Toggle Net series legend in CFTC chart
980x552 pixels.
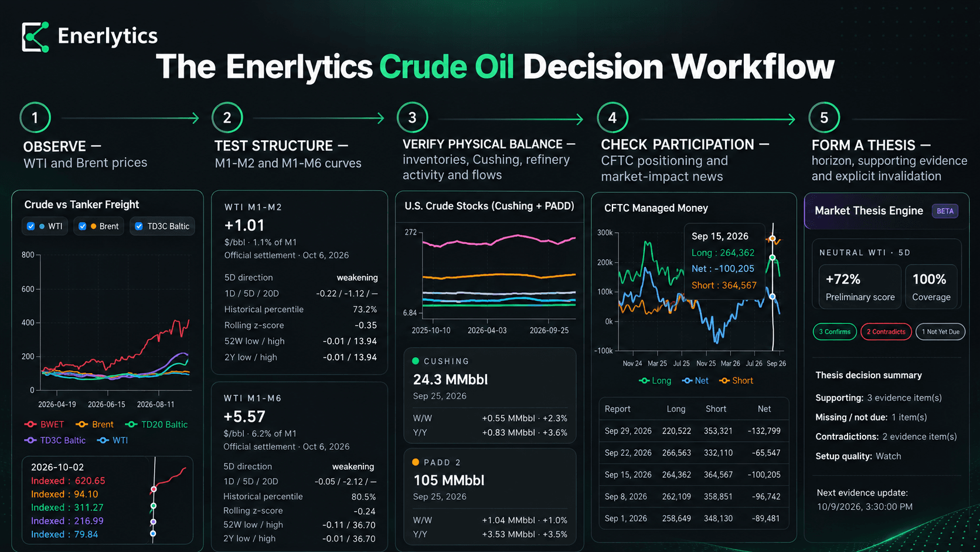pyautogui.click(x=696, y=381)
